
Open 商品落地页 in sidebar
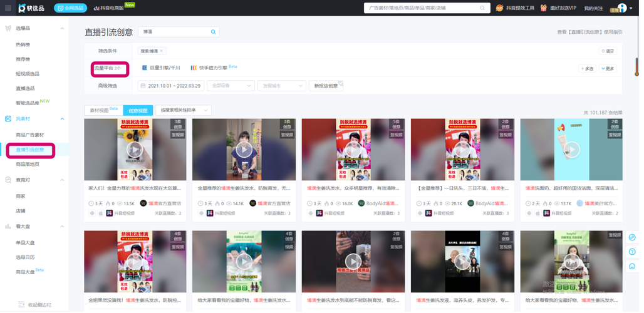28,164
